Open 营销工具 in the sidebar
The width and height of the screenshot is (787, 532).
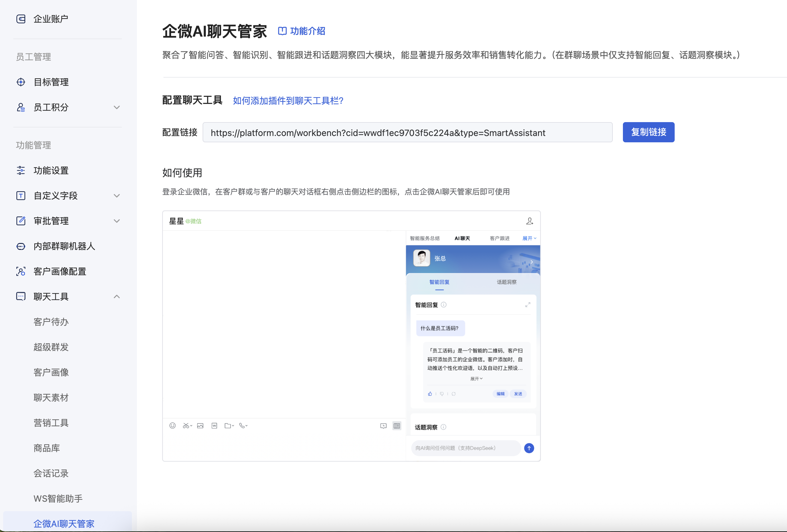pos(51,423)
